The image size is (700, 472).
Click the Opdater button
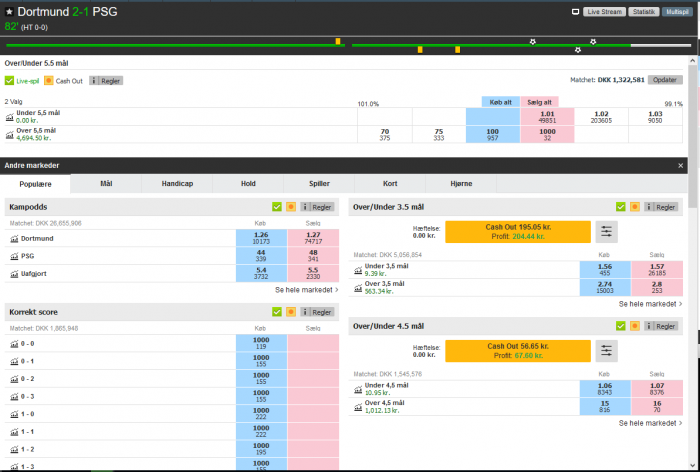(665, 80)
